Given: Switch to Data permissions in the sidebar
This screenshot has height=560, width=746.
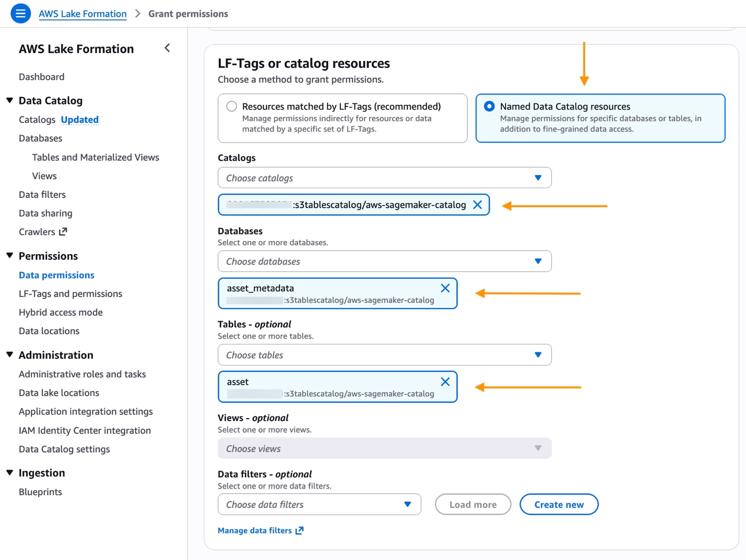Looking at the screenshot, I should click(x=56, y=275).
